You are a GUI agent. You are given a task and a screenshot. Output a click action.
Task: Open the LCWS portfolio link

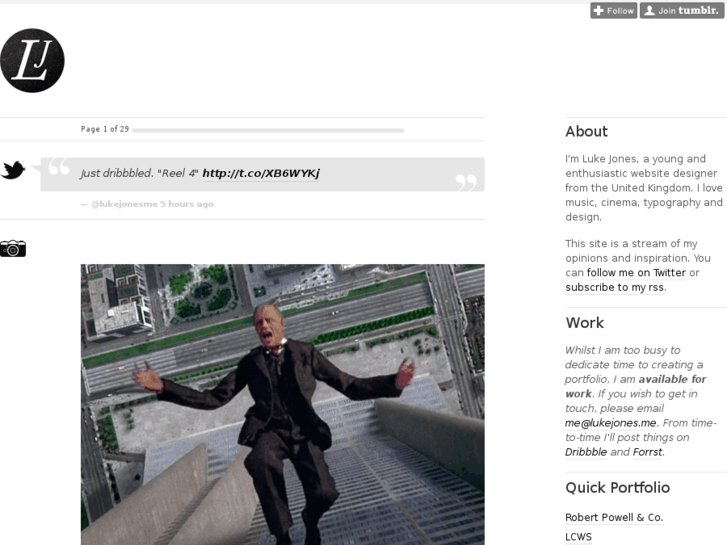[578, 537]
